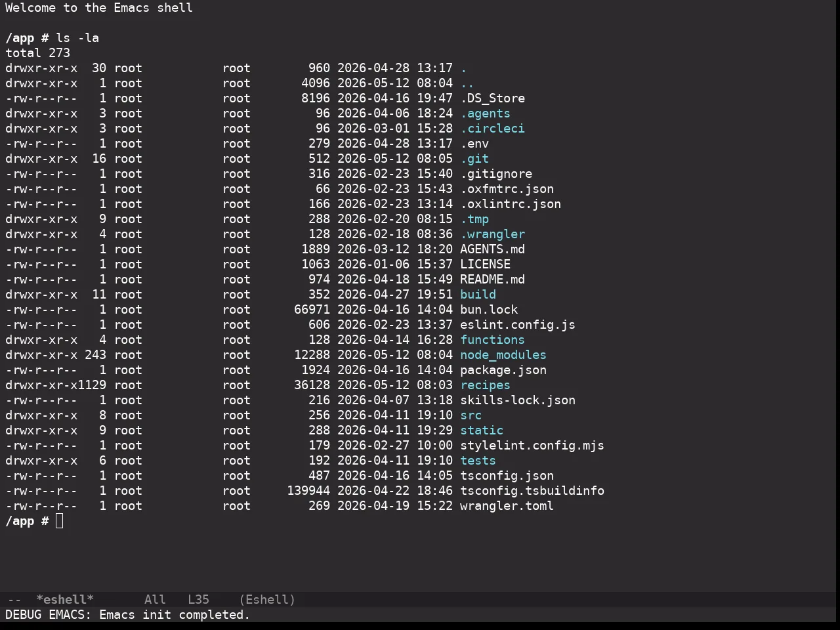Select the wrangler.toml file name
The height and width of the screenshot is (630, 840).
pyautogui.click(x=507, y=506)
